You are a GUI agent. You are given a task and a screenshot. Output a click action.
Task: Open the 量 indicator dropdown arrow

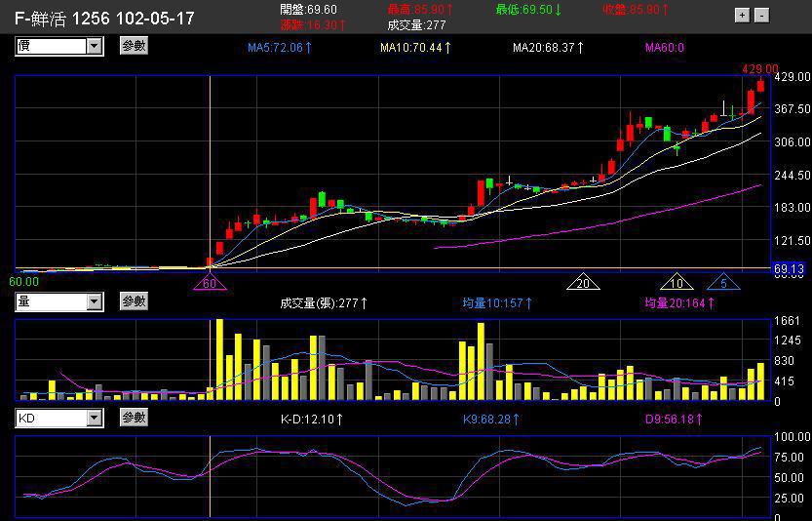[x=94, y=301]
